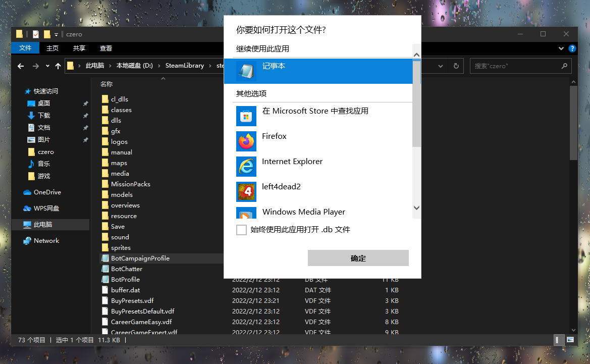Screen dimensions: 590x364
Task: Click the 确定 button
Action: click(358, 258)
